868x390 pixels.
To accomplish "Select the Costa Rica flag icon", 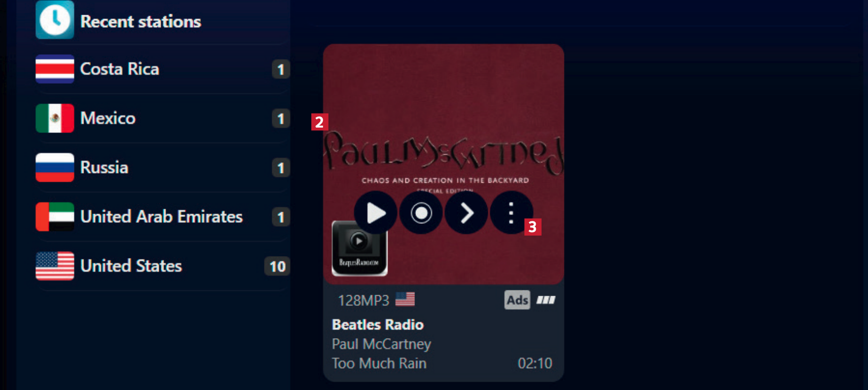I will click(x=55, y=69).
